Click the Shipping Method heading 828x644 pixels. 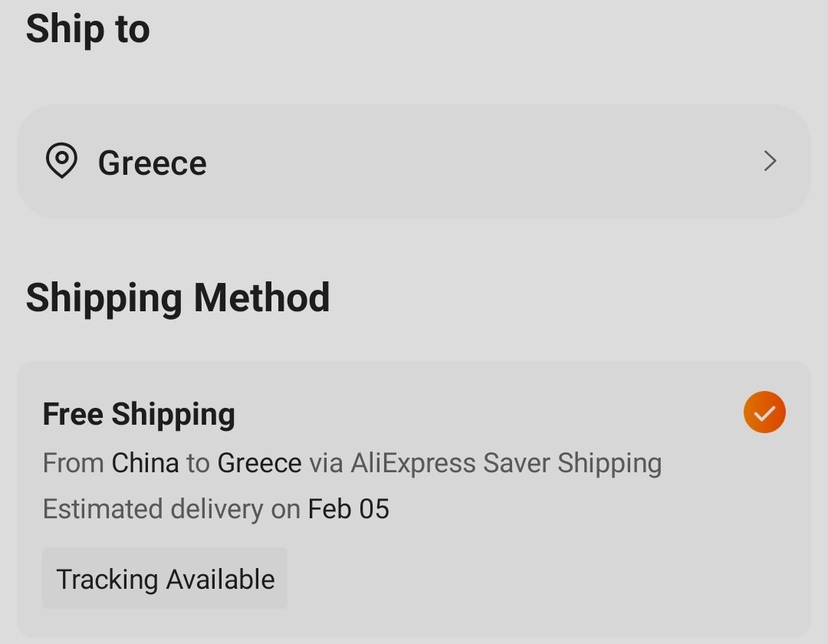(178, 298)
